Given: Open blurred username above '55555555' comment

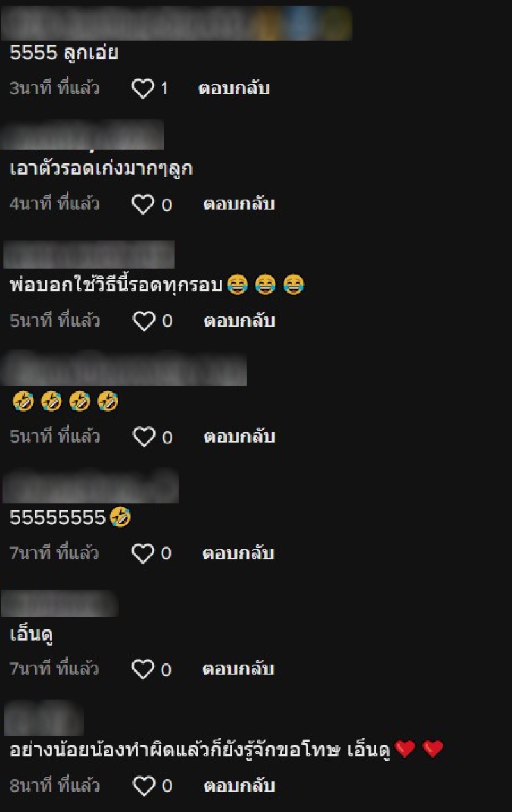Looking at the screenshot, I should coord(90,487).
